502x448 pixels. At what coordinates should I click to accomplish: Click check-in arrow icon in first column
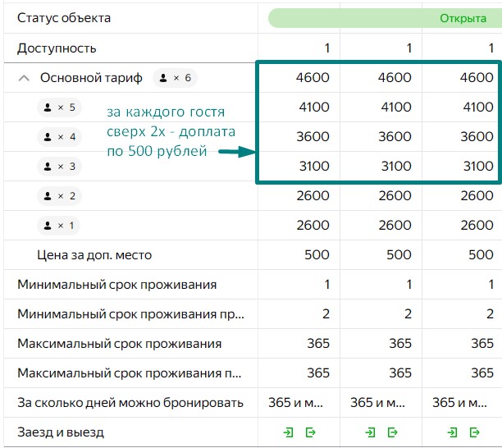(288, 432)
